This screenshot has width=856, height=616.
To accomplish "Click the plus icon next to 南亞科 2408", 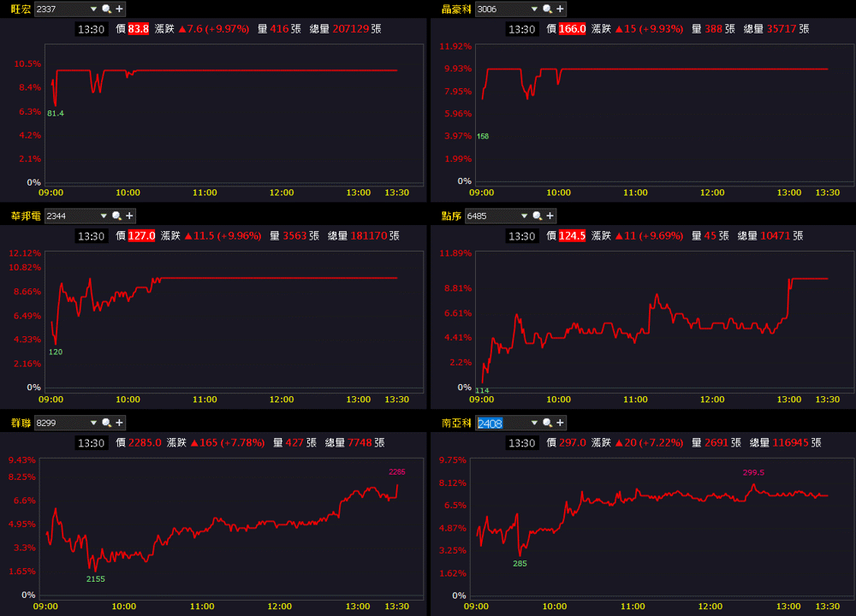I will (560, 423).
